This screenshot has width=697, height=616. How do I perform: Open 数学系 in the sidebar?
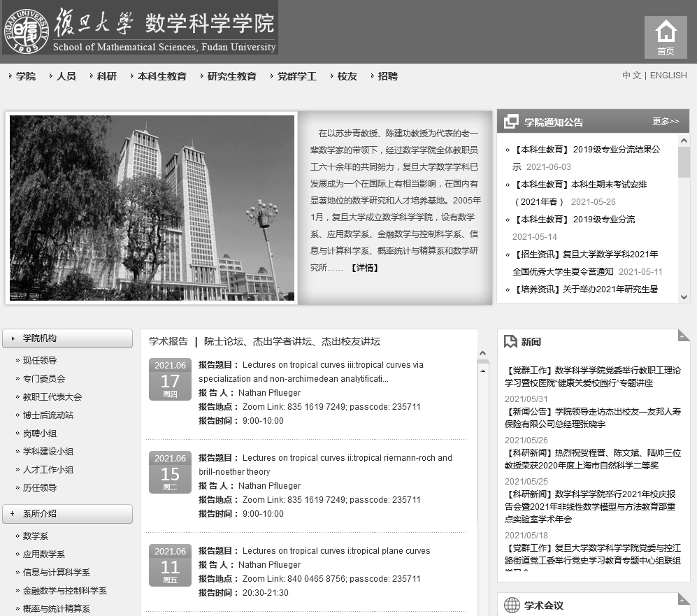[36, 536]
